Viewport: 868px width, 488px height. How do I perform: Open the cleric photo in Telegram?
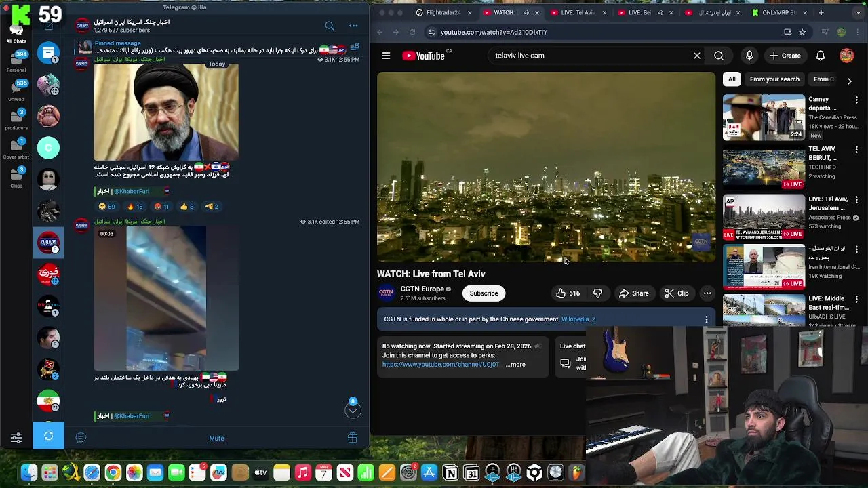coord(166,112)
